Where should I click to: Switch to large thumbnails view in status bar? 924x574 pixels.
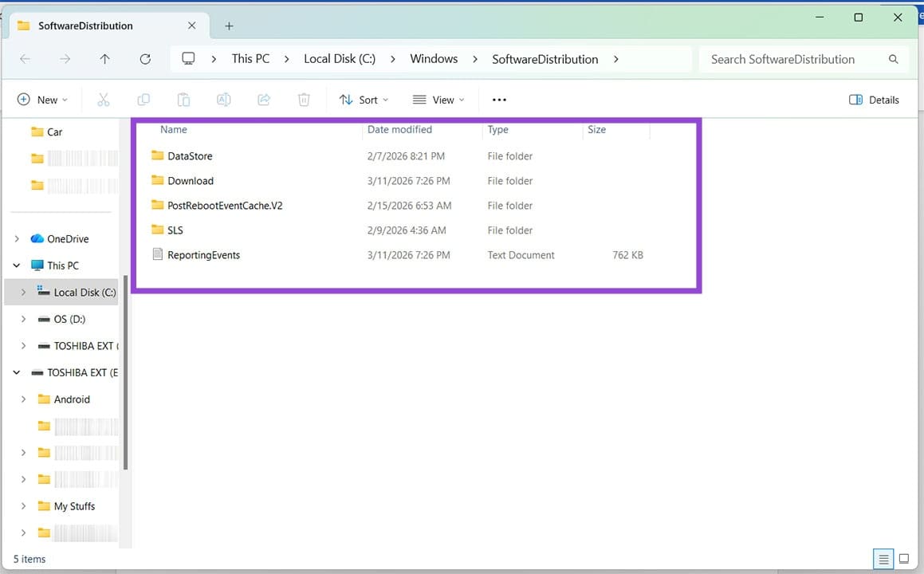pyautogui.click(x=903, y=559)
